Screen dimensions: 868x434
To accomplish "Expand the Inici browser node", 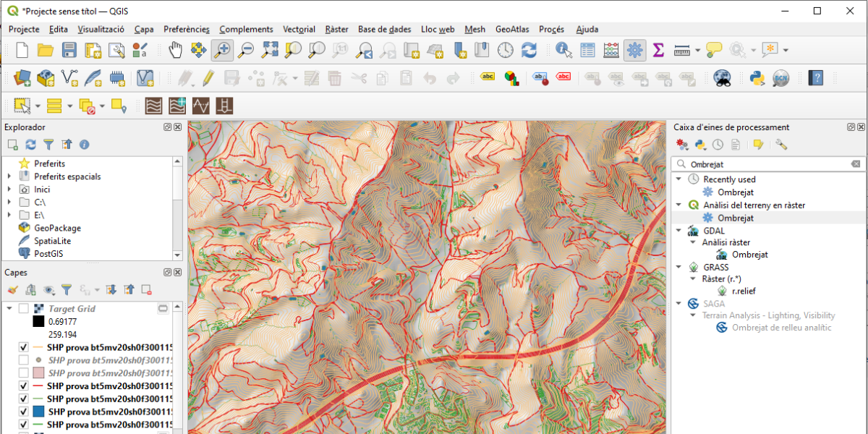I will click(x=9, y=190).
